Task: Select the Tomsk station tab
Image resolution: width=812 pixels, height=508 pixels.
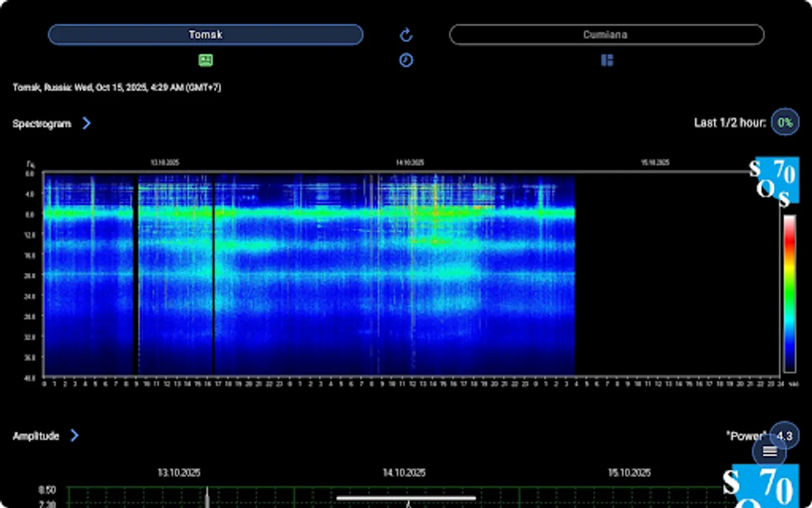Action: pos(205,34)
